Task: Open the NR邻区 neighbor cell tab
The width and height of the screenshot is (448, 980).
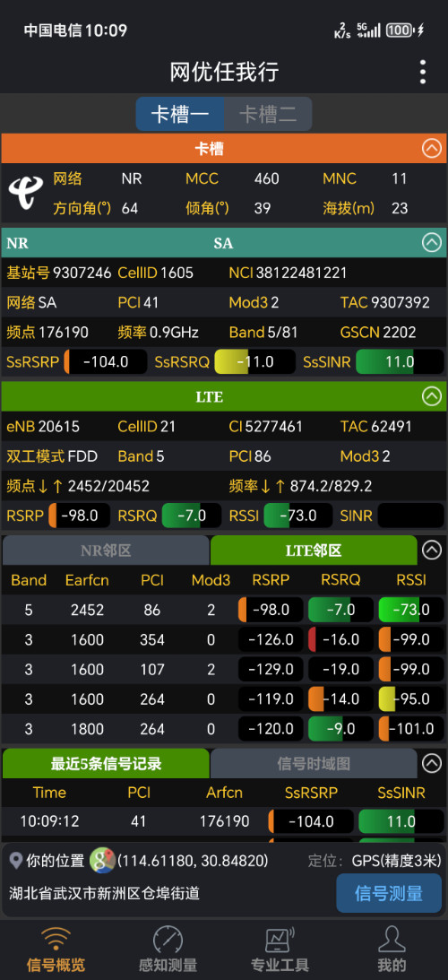Action: (107, 551)
